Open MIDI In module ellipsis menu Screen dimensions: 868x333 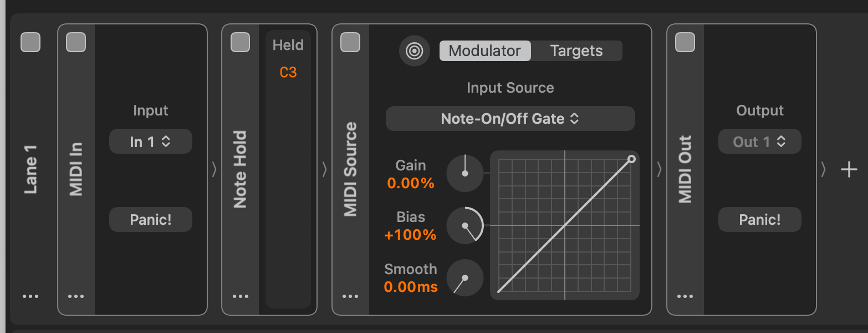76,296
